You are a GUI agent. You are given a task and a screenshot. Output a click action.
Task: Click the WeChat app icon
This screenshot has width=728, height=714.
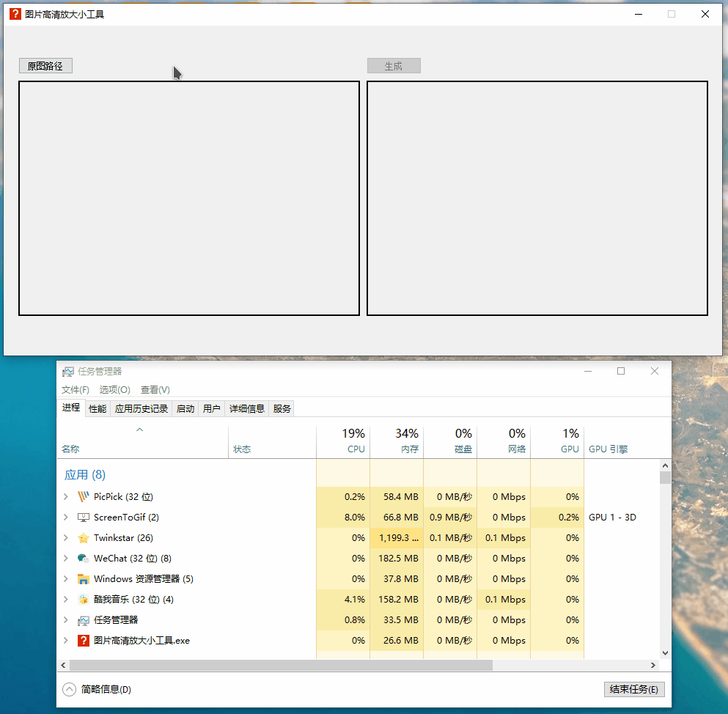pos(83,559)
